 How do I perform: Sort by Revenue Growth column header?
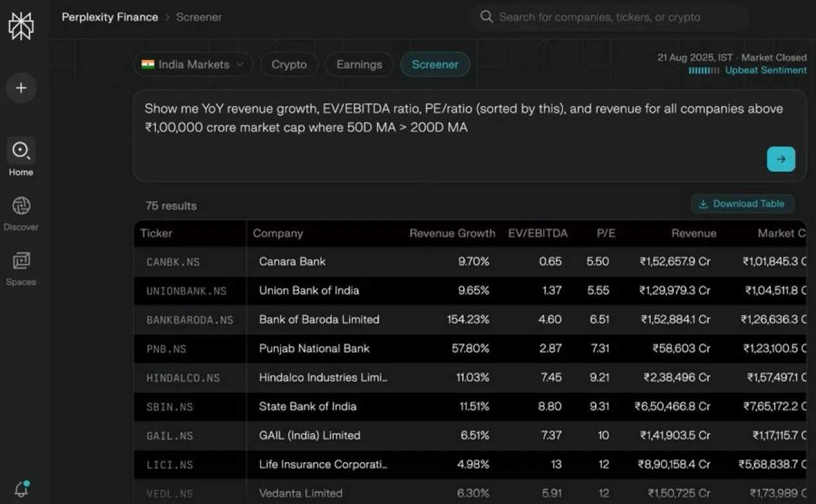(x=452, y=233)
